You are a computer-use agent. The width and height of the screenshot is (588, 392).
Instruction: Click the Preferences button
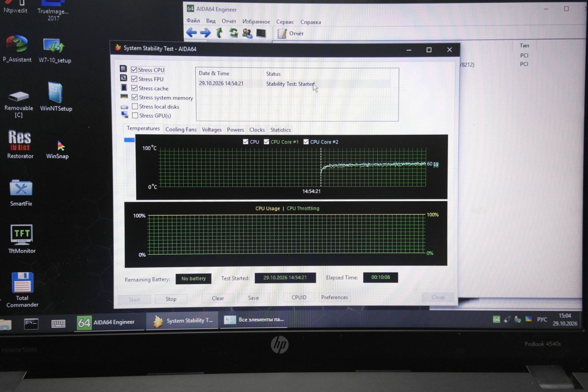coord(334,297)
